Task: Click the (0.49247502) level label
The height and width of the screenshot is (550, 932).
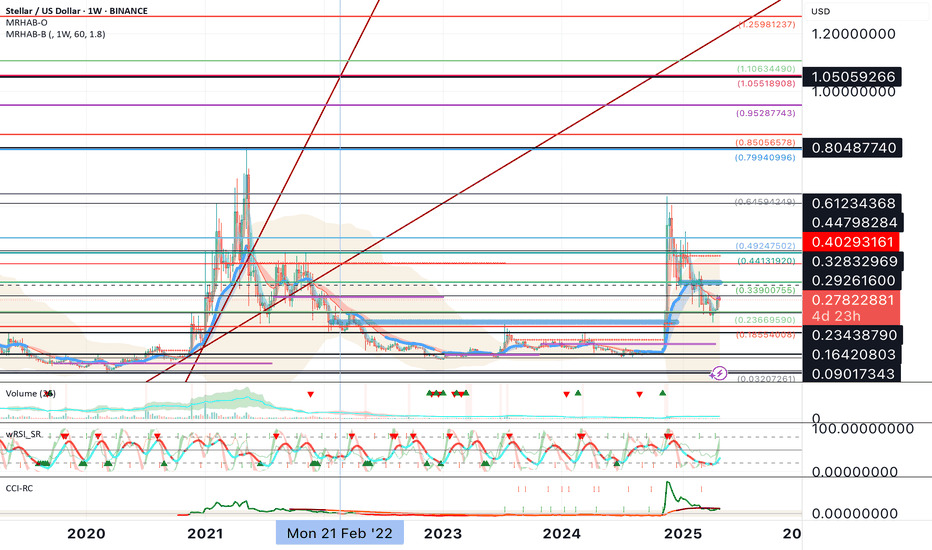Action: (766, 246)
